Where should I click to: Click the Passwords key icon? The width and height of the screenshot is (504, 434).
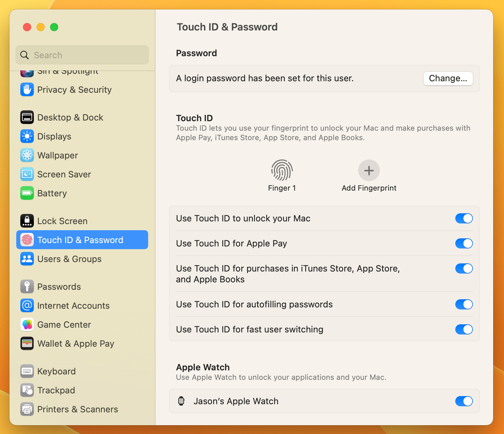(27, 287)
